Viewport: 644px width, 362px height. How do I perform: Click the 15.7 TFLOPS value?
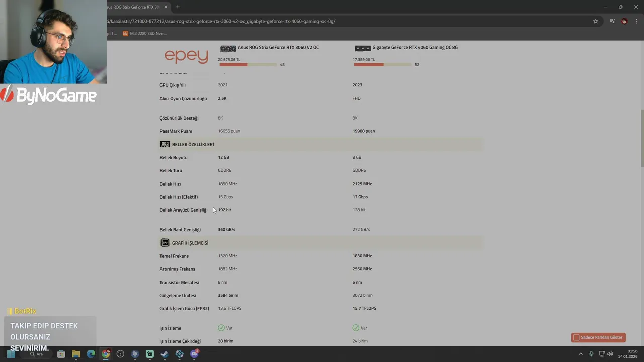coord(364,308)
